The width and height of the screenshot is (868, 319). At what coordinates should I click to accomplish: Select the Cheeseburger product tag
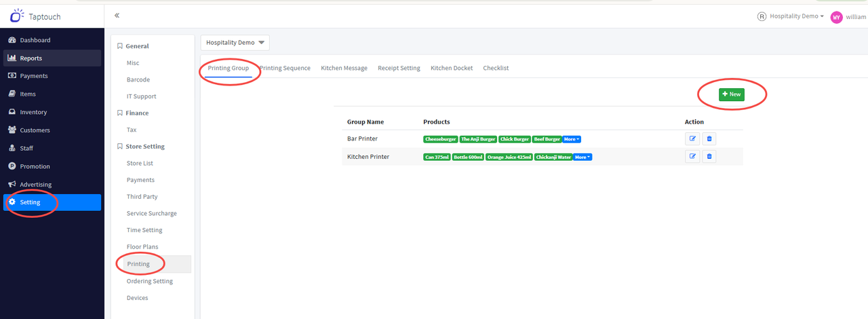point(441,139)
